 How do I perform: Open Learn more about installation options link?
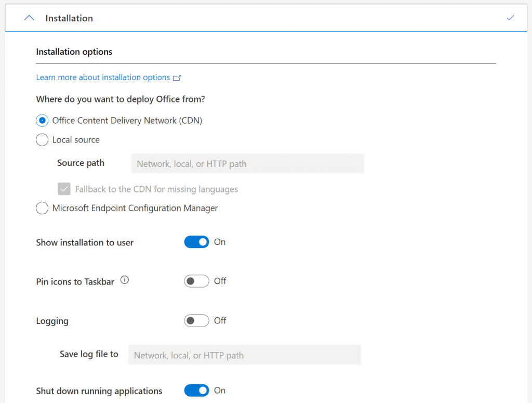coord(103,77)
